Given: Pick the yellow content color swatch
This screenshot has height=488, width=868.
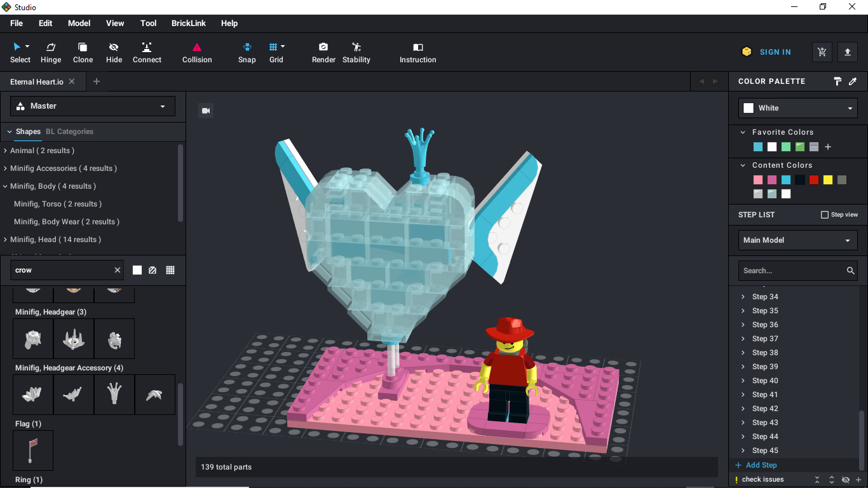Looking at the screenshot, I should [x=828, y=180].
